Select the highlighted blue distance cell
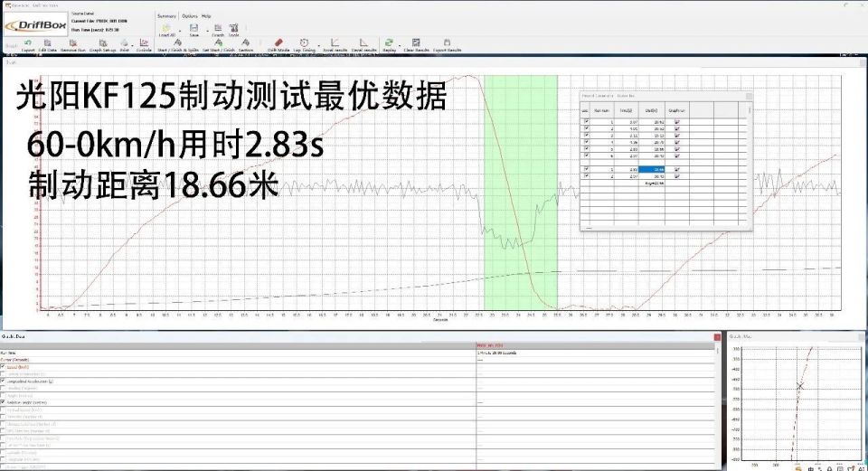Image resolution: width=868 pixels, height=471 pixels. click(x=652, y=169)
